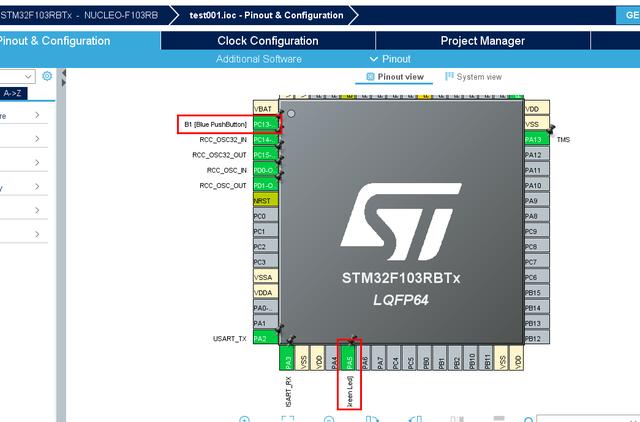Screen dimensions: 640x422
Task: Select green pin PA3 on the bottom edge
Action: click(287, 358)
